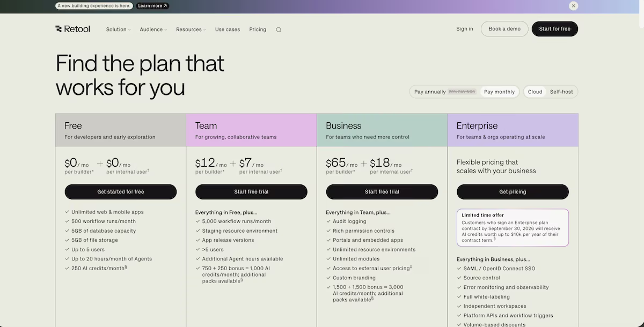The width and height of the screenshot is (644, 327).
Task: Click the Enterprise plan header card
Action: tap(513, 130)
